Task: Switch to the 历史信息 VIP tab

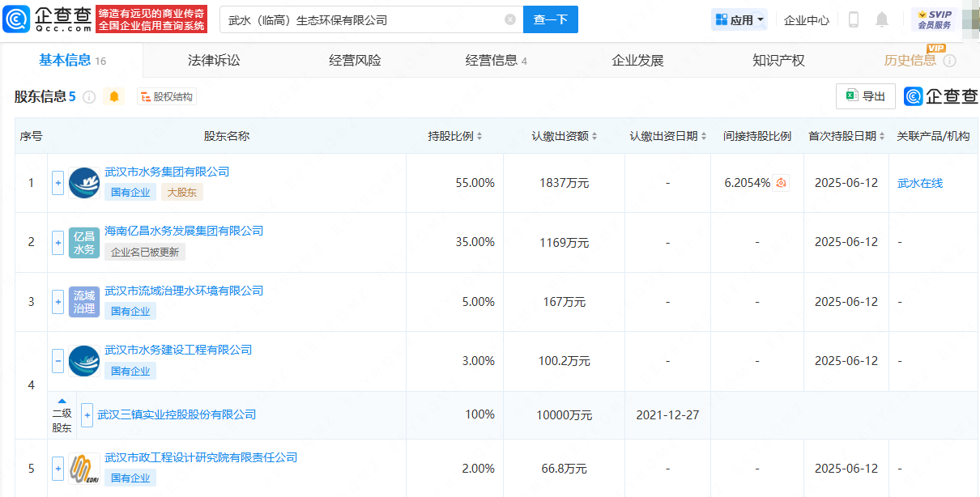Action: pos(910,61)
